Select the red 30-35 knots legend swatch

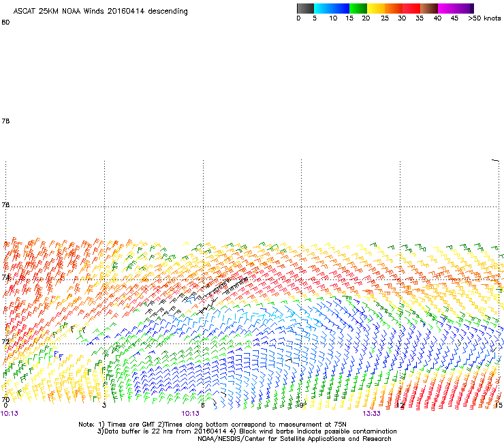click(x=411, y=8)
